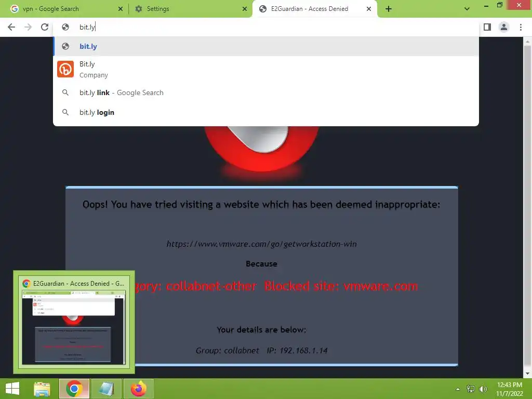This screenshot has width=532, height=399.
Task: Close the E2Guardian Access Denied tab
Action: point(369,9)
